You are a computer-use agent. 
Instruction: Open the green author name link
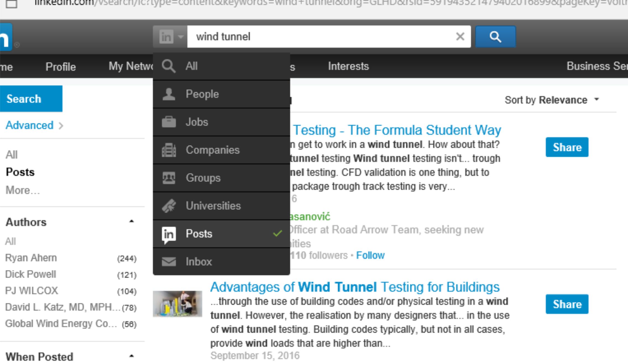point(310,217)
